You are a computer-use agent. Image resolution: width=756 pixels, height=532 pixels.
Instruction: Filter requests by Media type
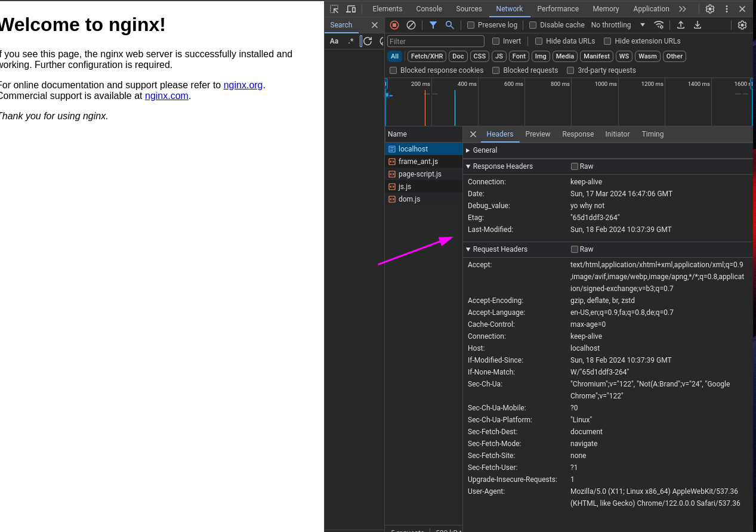[564, 56]
